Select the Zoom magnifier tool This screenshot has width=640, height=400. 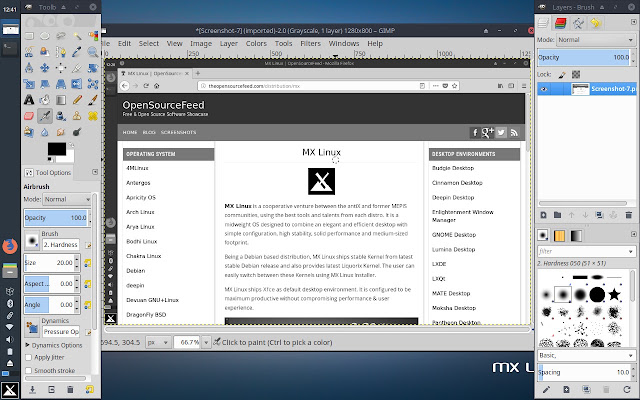click(93, 52)
